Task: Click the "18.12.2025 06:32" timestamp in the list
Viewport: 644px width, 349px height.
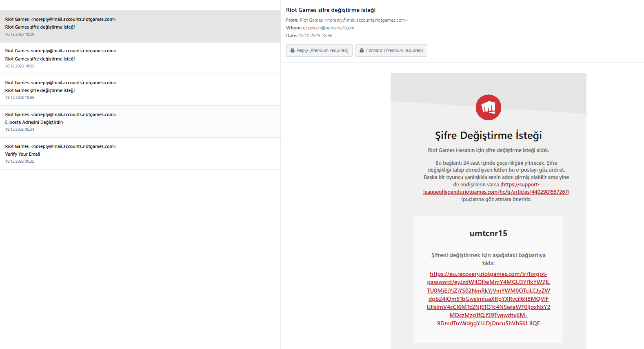Action: (x=20, y=161)
